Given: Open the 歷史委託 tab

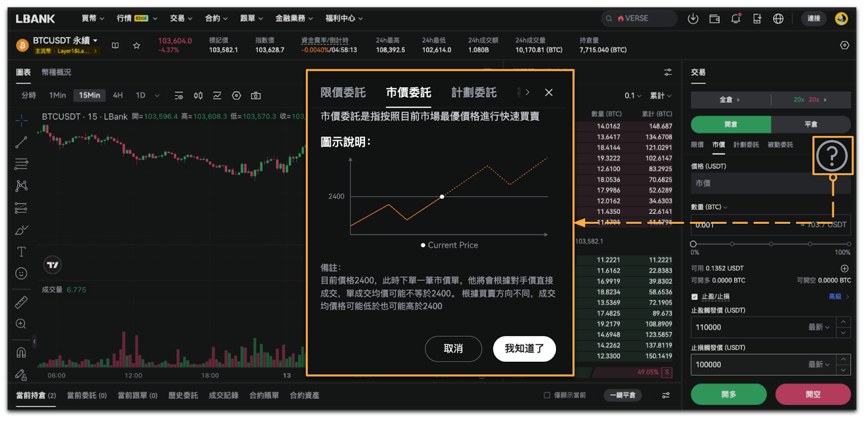Looking at the screenshot, I should [183, 395].
